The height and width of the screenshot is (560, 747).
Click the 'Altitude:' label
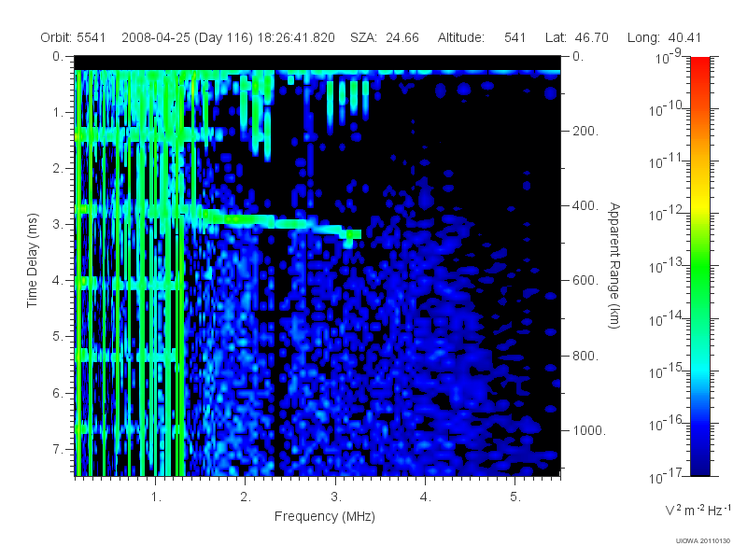point(461,37)
